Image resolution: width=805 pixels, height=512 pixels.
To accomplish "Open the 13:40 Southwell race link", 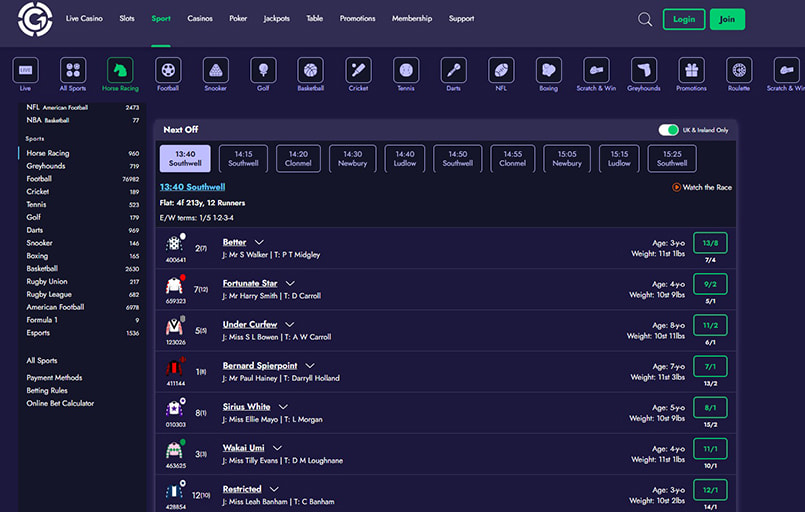I will pyautogui.click(x=192, y=187).
